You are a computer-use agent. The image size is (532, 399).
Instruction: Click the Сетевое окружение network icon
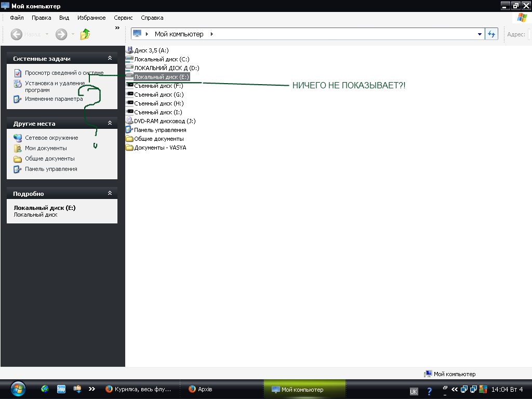pyautogui.click(x=18, y=138)
